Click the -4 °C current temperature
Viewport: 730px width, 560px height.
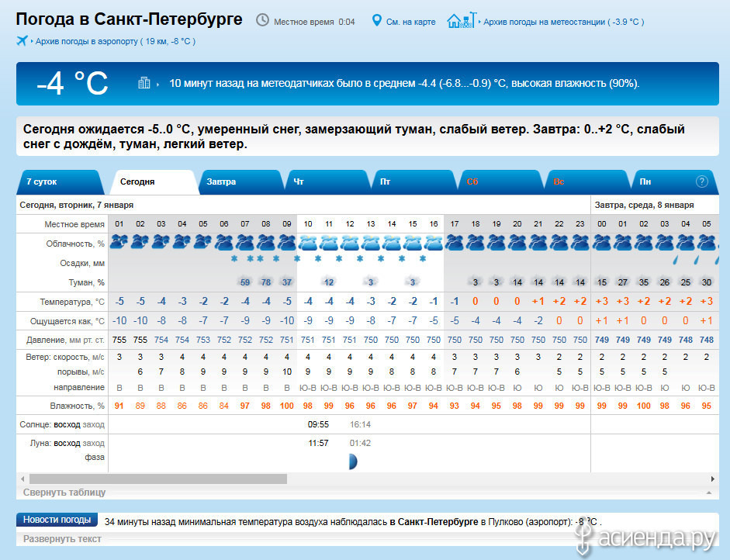(x=72, y=84)
